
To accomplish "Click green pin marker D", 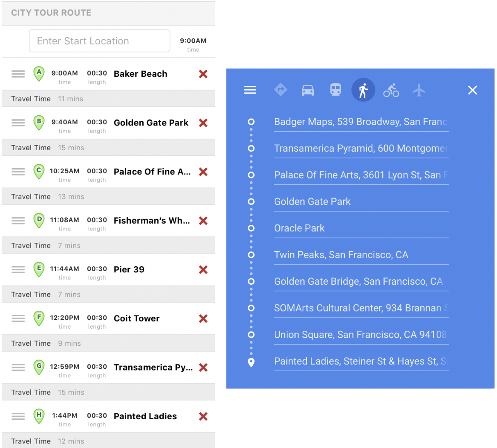I will [39, 220].
